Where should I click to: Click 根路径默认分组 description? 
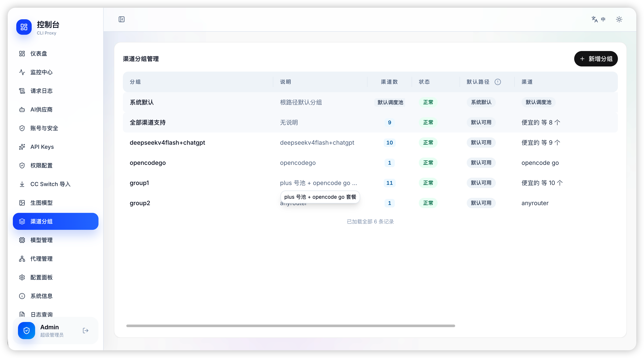(301, 102)
